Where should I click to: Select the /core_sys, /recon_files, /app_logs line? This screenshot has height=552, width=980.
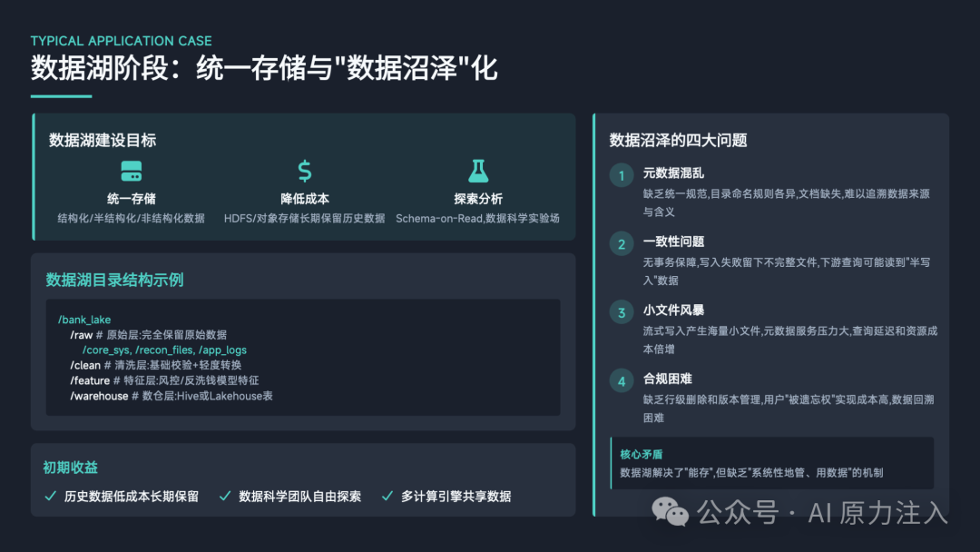coord(164,350)
